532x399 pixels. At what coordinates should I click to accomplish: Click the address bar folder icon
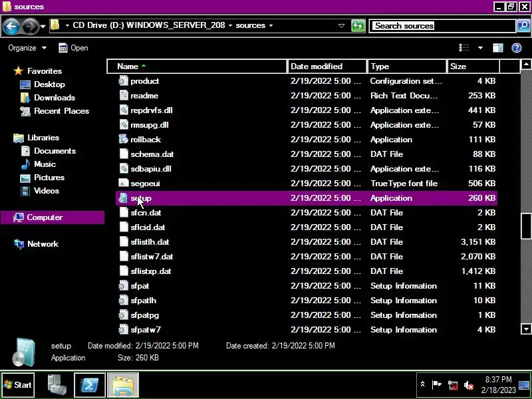click(x=55, y=25)
